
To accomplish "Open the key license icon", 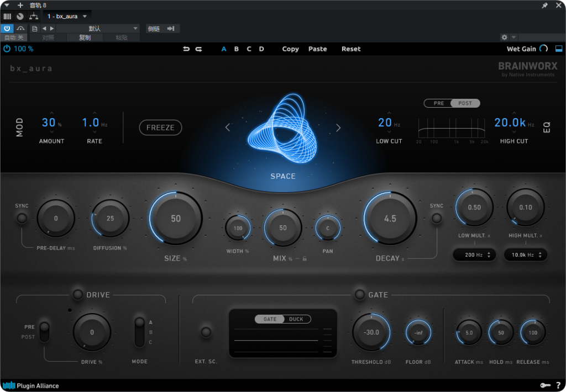I will pyautogui.click(x=544, y=385).
